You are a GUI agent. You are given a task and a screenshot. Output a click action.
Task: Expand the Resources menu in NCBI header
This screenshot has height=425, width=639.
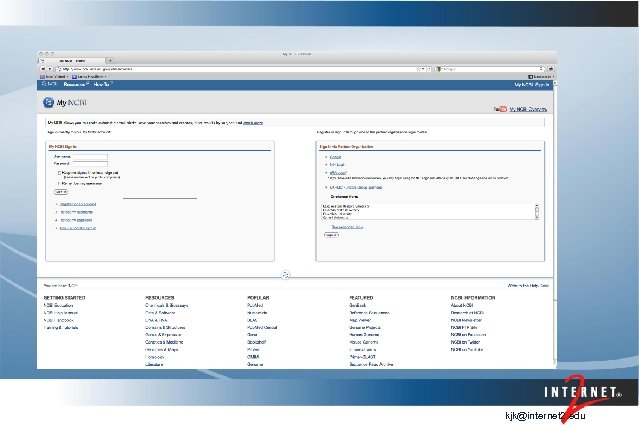click(x=75, y=84)
